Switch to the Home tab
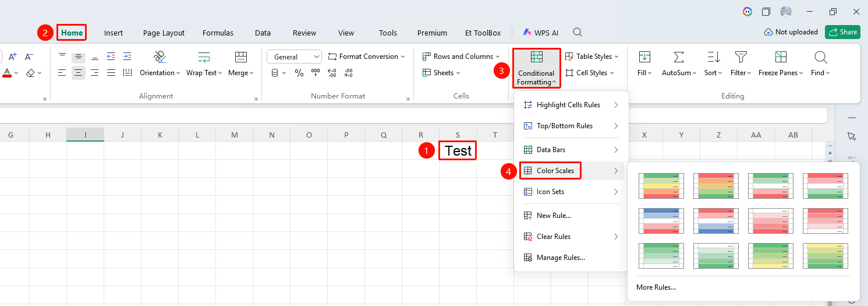868x306 pixels. coord(72,33)
